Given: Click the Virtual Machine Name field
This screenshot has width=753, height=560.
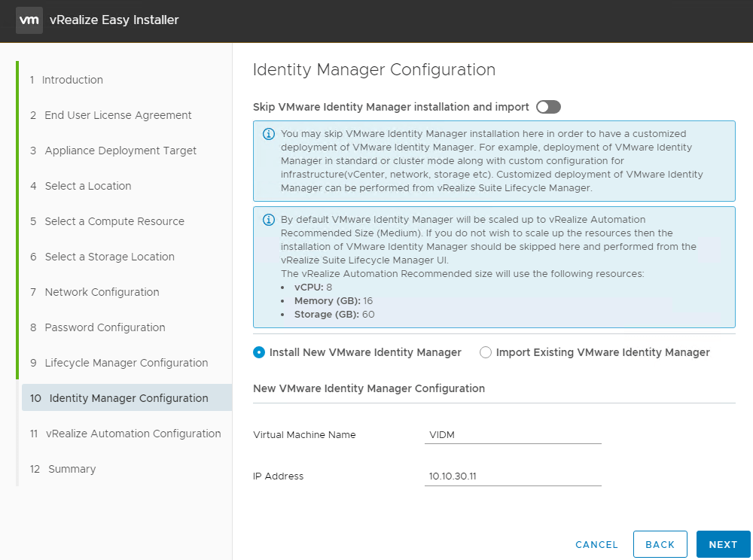Looking at the screenshot, I should 512,435.
